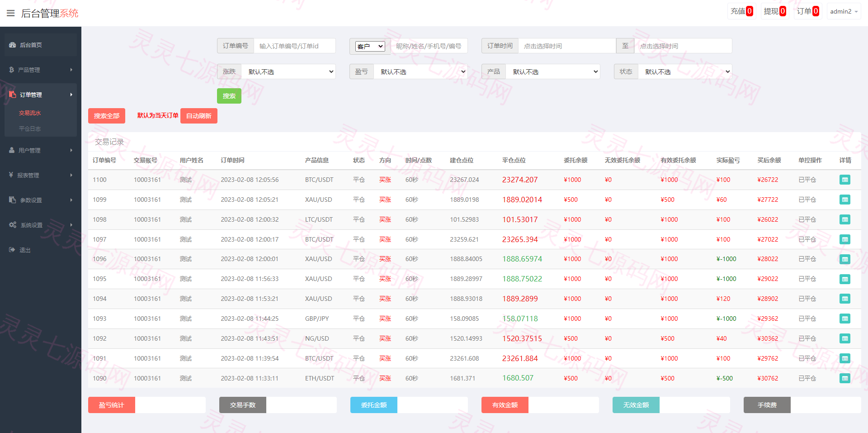The height and width of the screenshot is (433, 868).
Task: Click the 搜索全部 button
Action: point(107,116)
